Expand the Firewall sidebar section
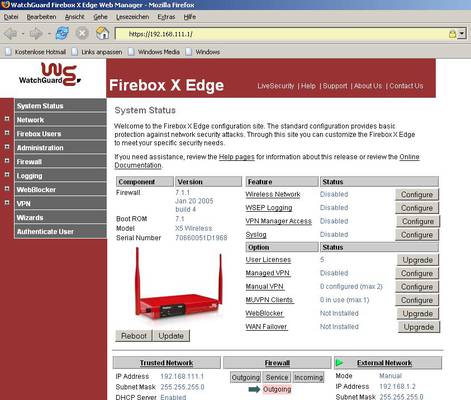The width and height of the screenshot is (471, 400). 7,161
